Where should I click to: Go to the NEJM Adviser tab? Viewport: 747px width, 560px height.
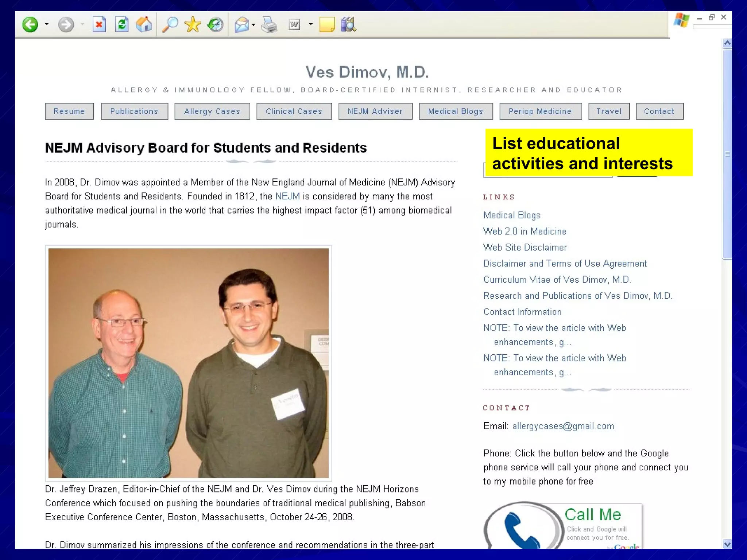pos(375,111)
